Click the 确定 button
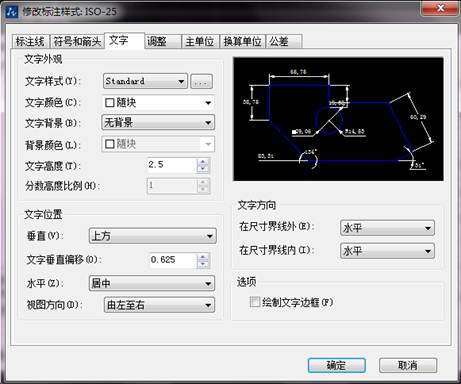This screenshot has width=461, height=384. [x=337, y=365]
